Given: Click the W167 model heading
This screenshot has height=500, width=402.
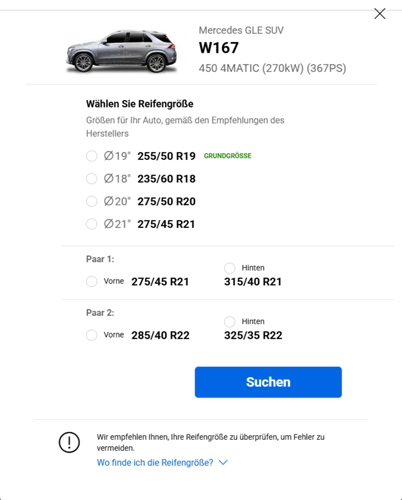Looking at the screenshot, I should [x=219, y=48].
